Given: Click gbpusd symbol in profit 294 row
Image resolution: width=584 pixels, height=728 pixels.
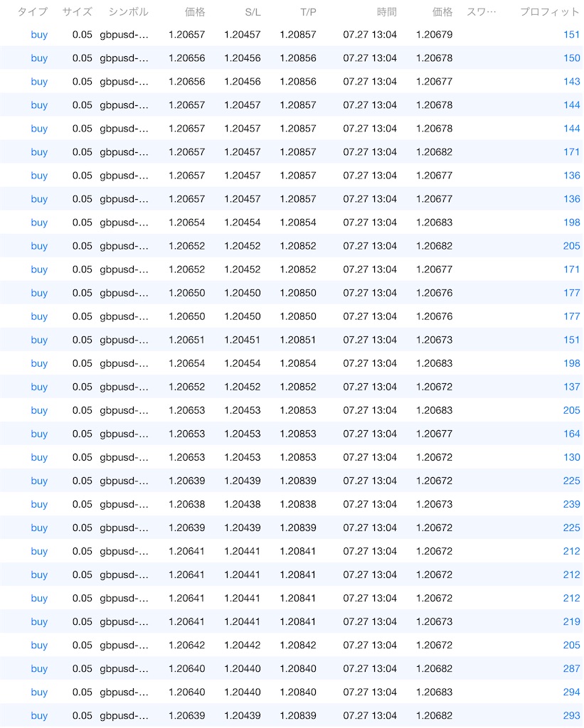Looking at the screenshot, I should pos(124,692).
